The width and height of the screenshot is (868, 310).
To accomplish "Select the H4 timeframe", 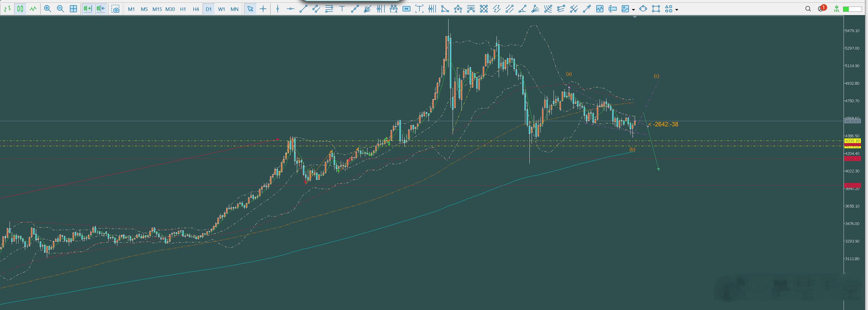I will pos(196,9).
